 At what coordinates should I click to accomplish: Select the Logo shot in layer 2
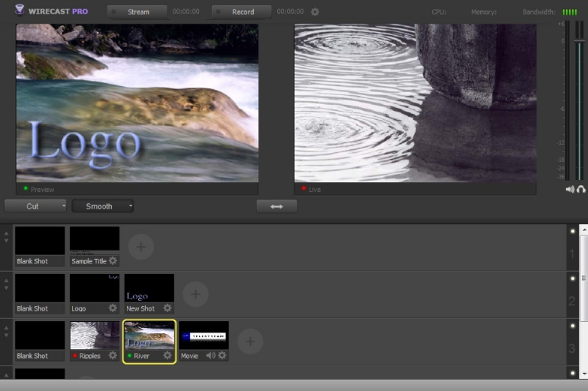pyautogui.click(x=95, y=293)
